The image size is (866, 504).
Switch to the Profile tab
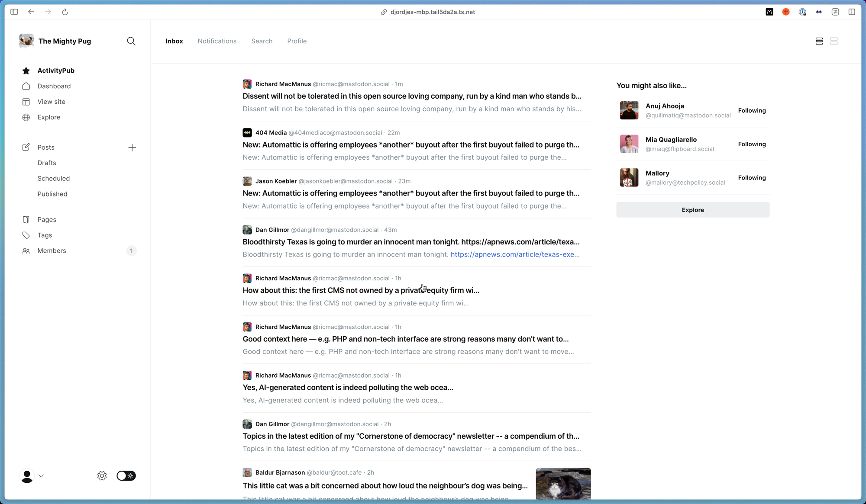[x=297, y=41]
